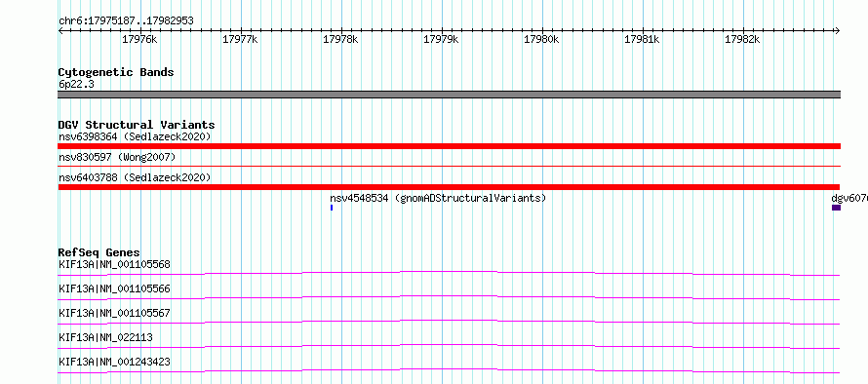Select the gray 6p22.3 cytoband bar
Image resolution: width=868 pixels, height=384 pixels.
[x=449, y=95]
